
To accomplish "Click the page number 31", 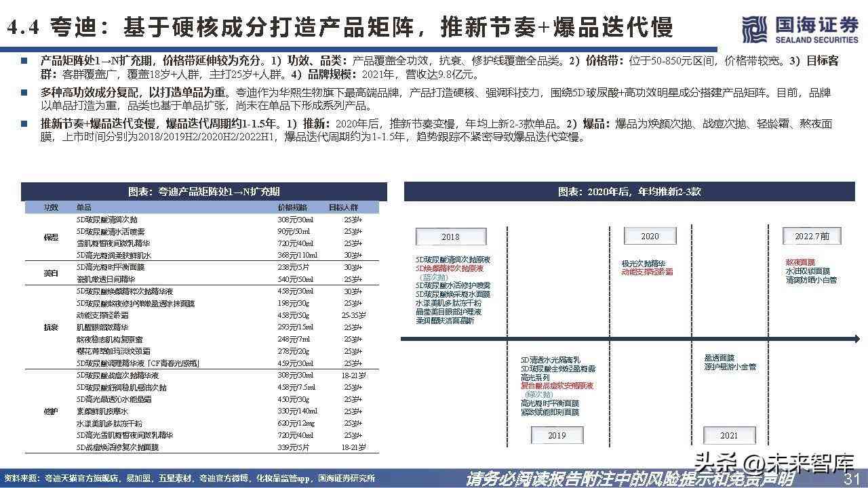I will pos(852,479).
